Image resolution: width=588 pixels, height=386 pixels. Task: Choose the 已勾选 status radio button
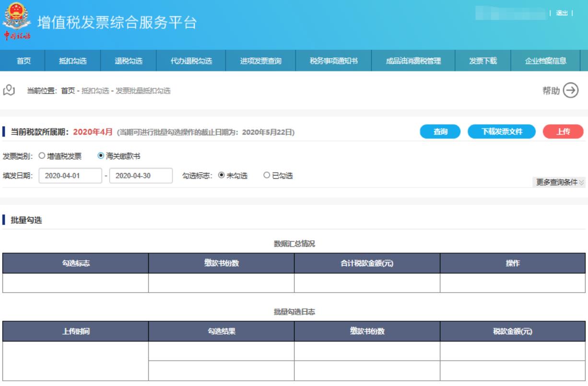pos(267,175)
